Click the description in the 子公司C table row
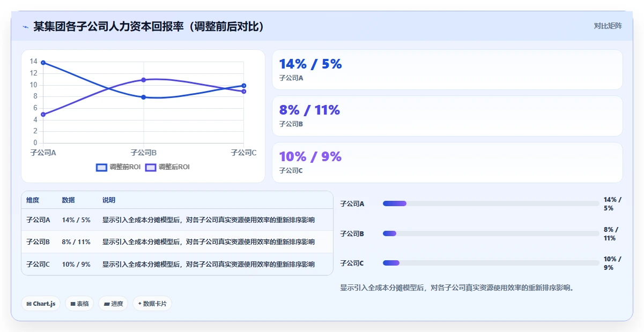The width and height of the screenshot is (644, 332). click(209, 265)
